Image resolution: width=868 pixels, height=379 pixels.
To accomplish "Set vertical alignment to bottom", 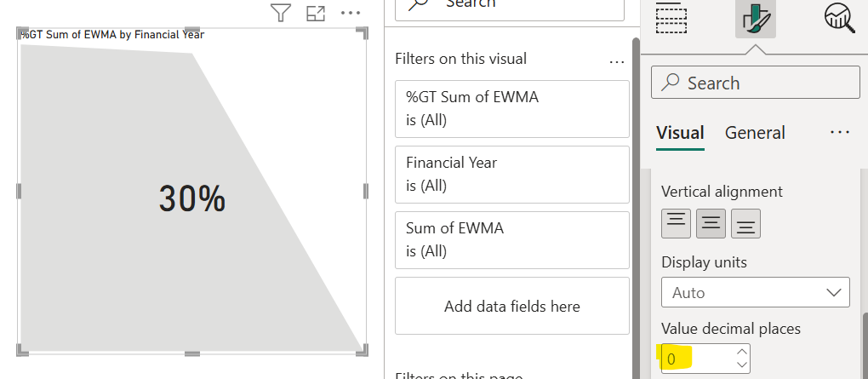I will coord(745,223).
